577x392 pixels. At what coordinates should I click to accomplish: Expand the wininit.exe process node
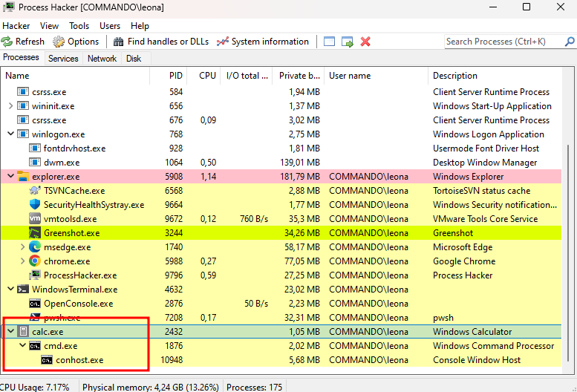click(10, 106)
